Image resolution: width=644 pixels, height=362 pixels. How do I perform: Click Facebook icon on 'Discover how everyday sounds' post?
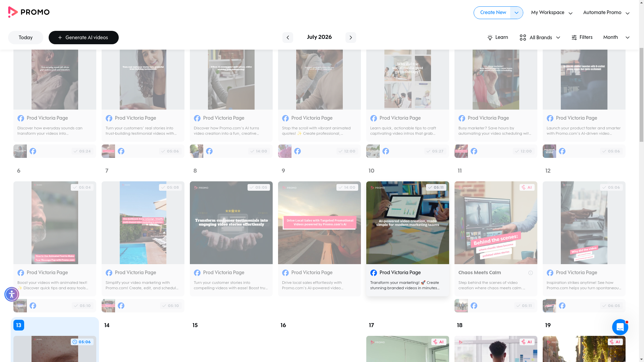click(x=21, y=118)
